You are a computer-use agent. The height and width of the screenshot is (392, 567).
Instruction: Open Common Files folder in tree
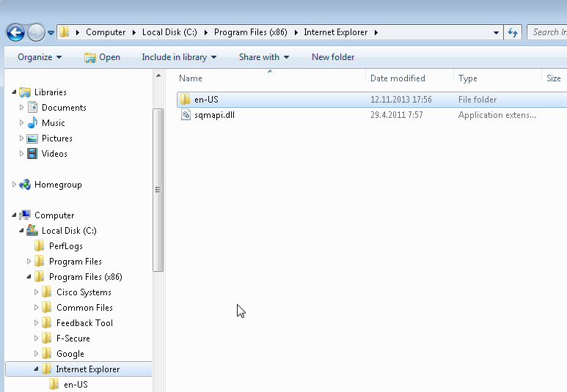[x=84, y=308]
